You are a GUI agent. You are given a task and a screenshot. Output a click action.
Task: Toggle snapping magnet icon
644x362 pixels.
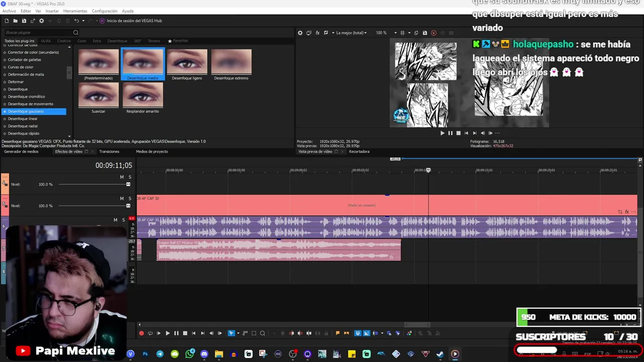(x=358, y=333)
